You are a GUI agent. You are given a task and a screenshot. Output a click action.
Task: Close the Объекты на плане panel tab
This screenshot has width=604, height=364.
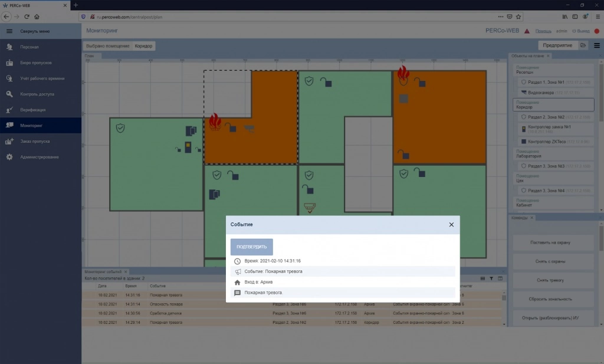click(548, 56)
